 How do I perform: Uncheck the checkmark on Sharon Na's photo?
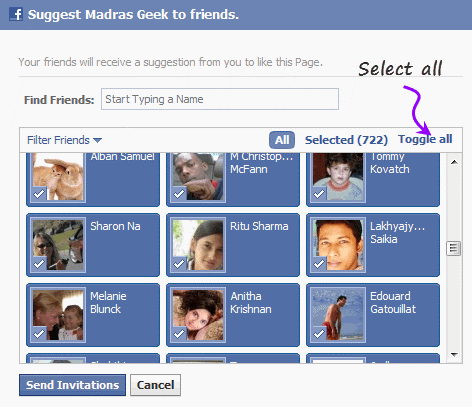[39, 264]
